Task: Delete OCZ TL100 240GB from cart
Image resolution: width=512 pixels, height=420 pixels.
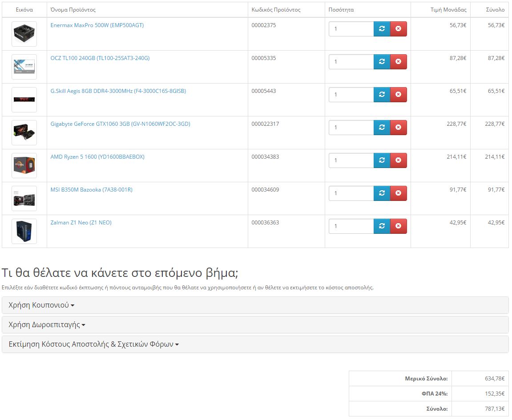Action: 399,62
